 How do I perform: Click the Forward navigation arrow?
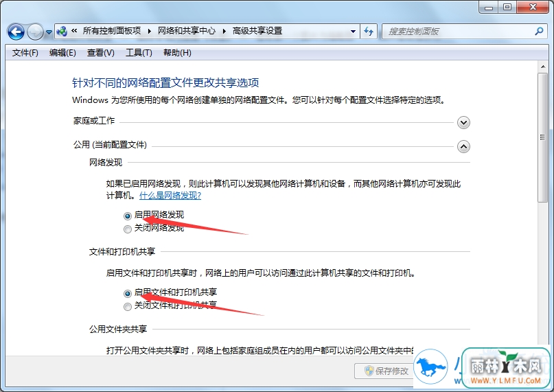35,32
